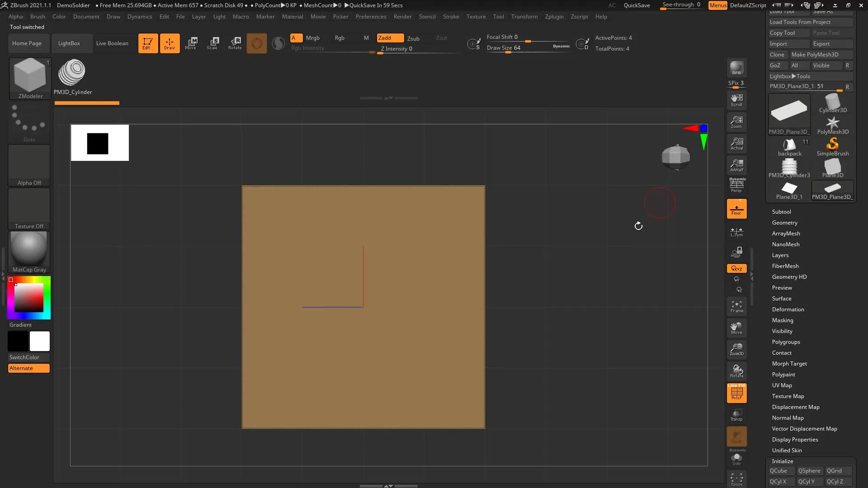The height and width of the screenshot is (488, 868).
Task: Open the Transform menu
Action: 524,17
